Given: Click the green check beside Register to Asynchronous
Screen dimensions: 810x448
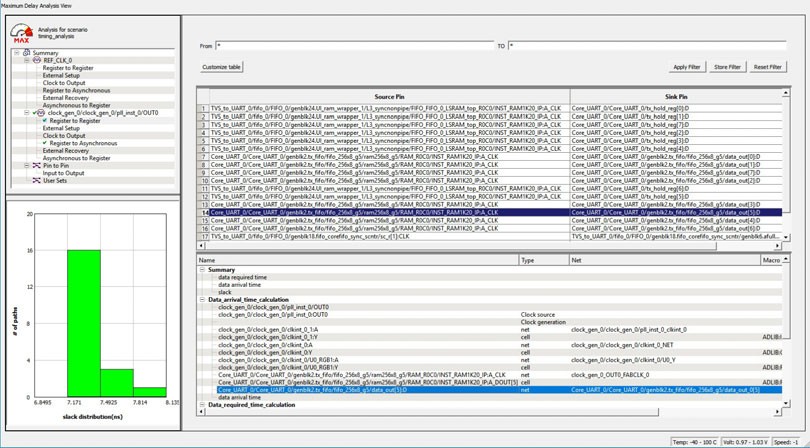Looking at the screenshot, I should click(x=45, y=143).
